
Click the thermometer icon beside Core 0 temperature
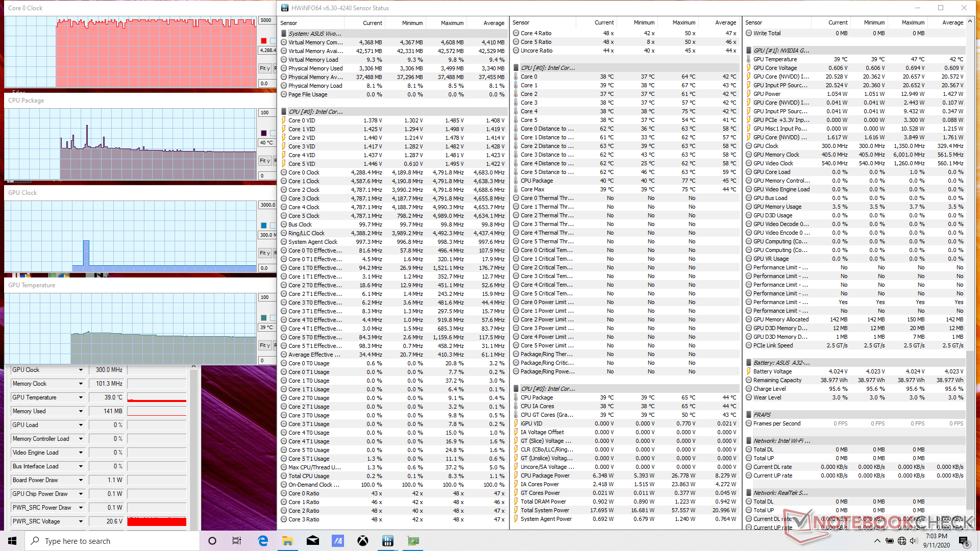(516, 77)
